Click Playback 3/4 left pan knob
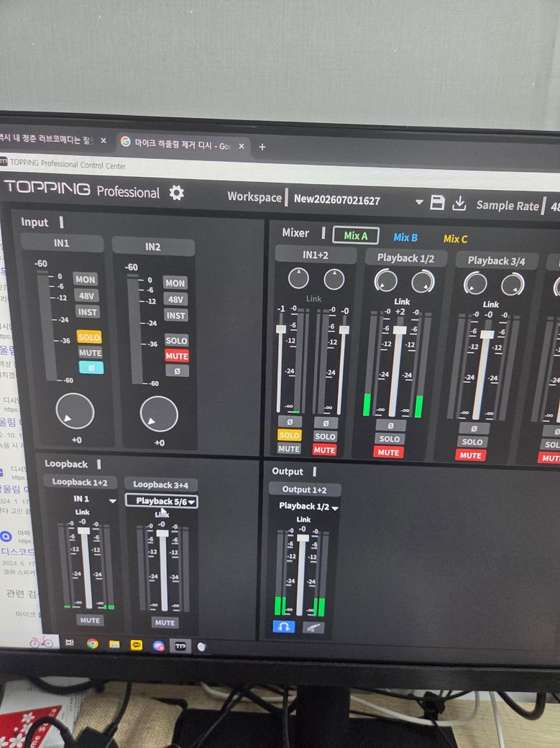560x748 pixels. coord(475,283)
